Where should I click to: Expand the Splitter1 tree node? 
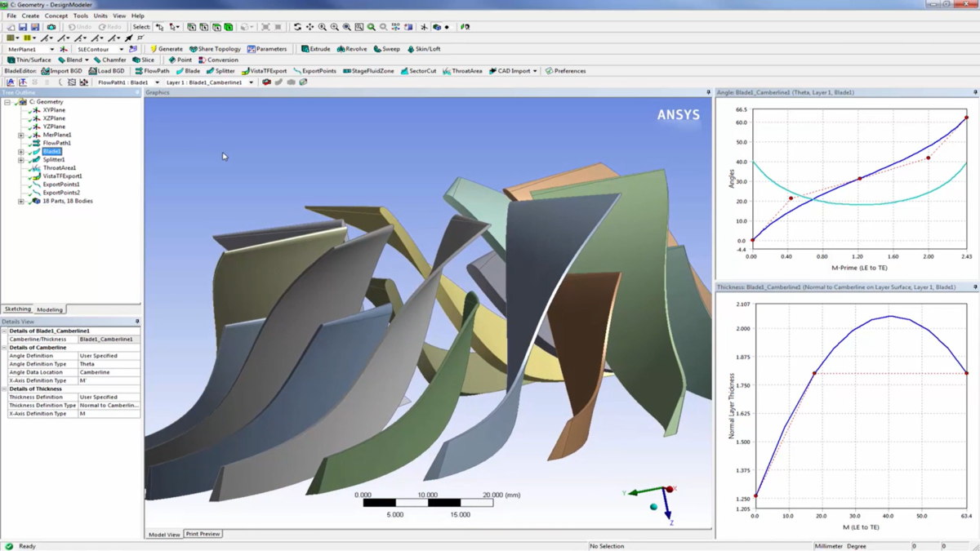coord(21,160)
